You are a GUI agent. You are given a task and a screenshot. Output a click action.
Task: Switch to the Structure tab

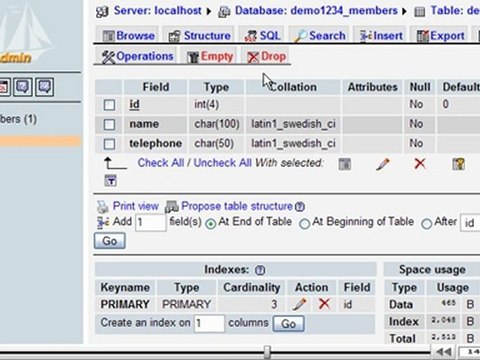point(200,35)
